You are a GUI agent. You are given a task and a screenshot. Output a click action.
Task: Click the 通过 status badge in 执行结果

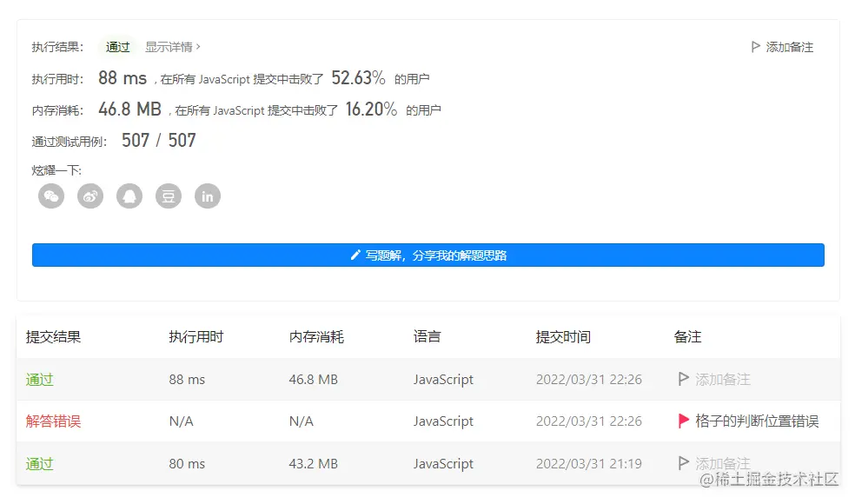coord(117,47)
